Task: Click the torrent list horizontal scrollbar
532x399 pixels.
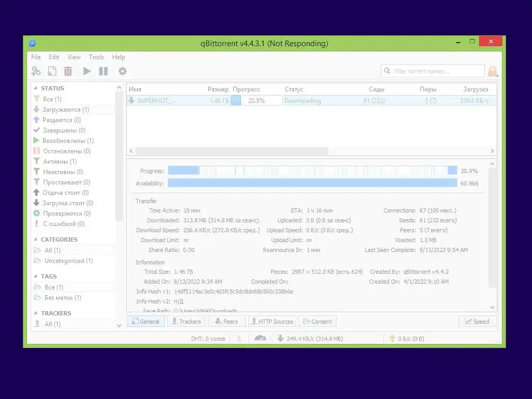Action: (x=232, y=151)
